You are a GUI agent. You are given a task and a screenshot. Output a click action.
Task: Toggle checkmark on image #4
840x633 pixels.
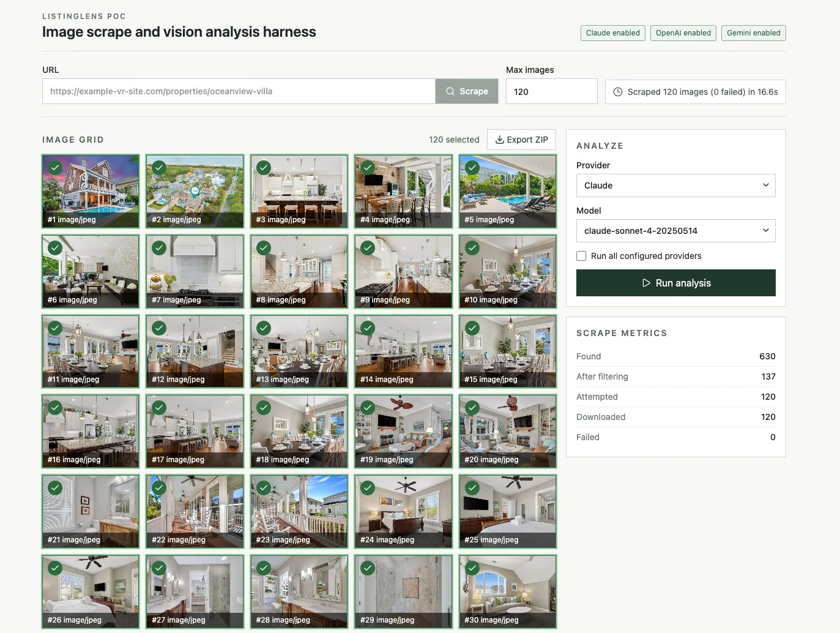(368, 167)
